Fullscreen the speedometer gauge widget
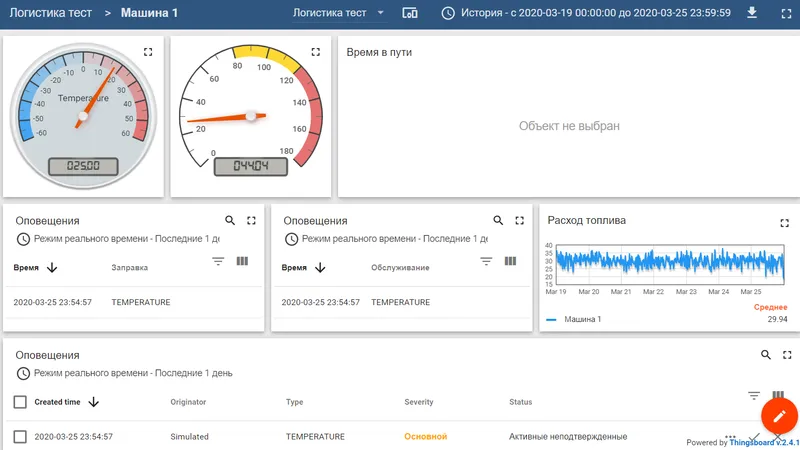Image resolution: width=800 pixels, height=450 pixels. click(x=316, y=52)
